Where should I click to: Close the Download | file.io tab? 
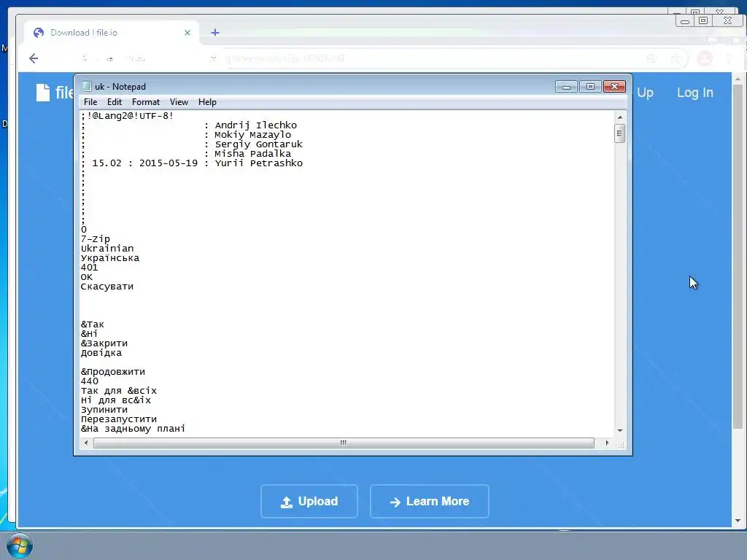187,32
